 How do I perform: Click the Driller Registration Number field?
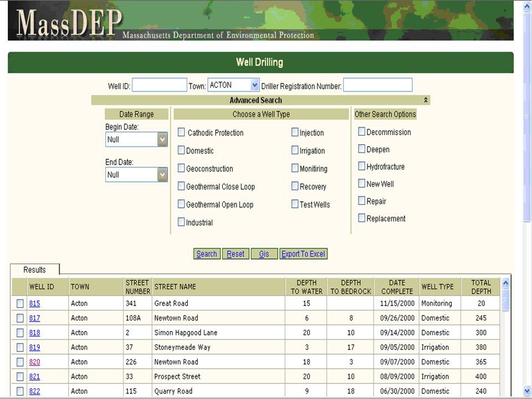(377, 85)
